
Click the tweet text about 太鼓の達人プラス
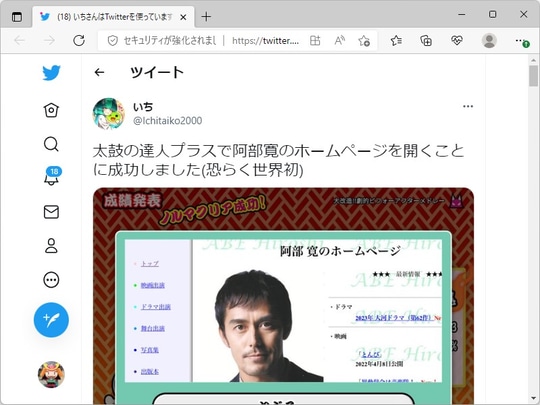click(x=279, y=160)
